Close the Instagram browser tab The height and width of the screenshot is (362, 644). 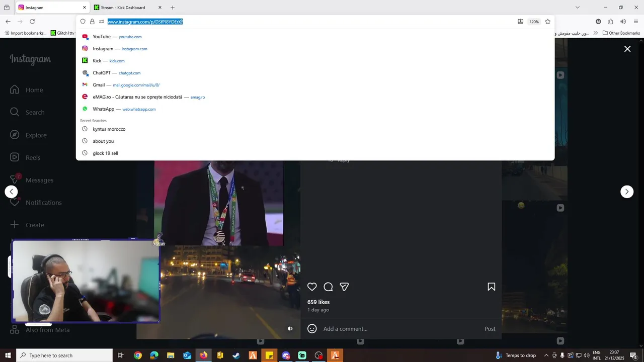(x=85, y=8)
